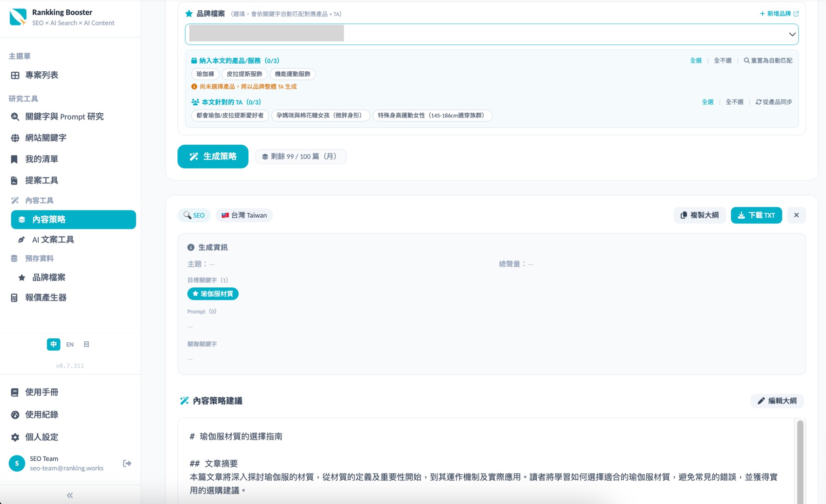The width and height of the screenshot is (826, 504).
Task: Click 全選 for 本文針對的 TA
Action: point(707,102)
